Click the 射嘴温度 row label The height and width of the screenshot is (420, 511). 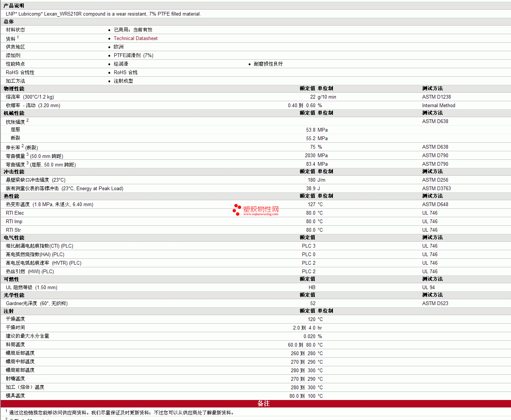point(15,378)
